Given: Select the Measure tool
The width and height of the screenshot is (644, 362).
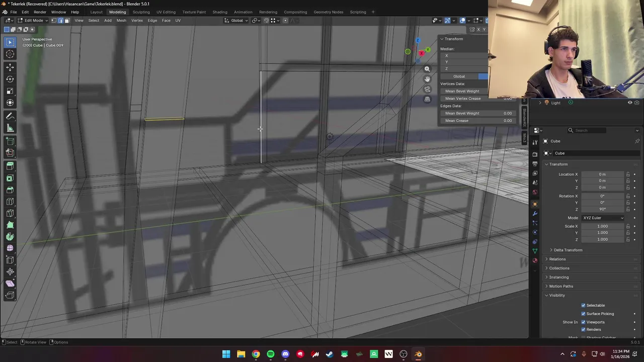Looking at the screenshot, I should (x=10, y=128).
